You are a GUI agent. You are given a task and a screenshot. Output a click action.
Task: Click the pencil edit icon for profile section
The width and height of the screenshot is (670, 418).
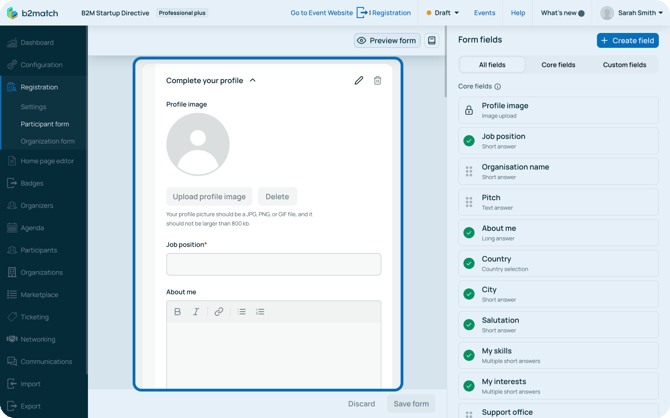359,80
